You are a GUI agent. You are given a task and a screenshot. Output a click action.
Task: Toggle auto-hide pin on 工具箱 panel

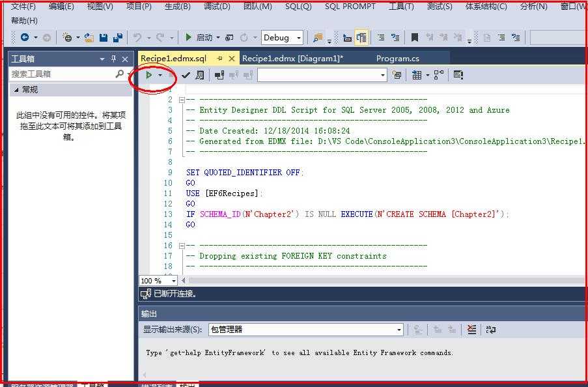pyautogui.click(x=113, y=59)
